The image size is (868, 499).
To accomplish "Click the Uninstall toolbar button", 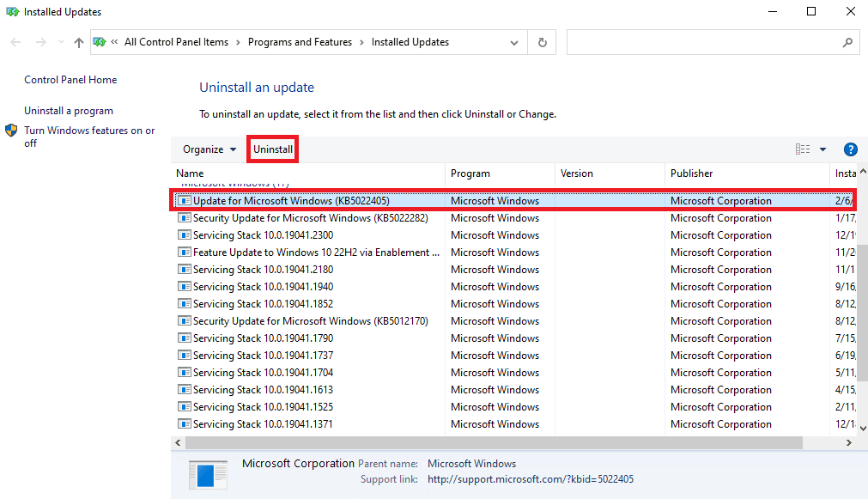I will (273, 149).
